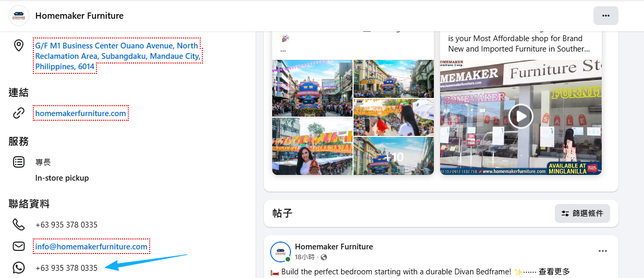Open the 18小時 post timestamp
Image resolution: width=644 pixels, height=278 pixels.
[305, 257]
